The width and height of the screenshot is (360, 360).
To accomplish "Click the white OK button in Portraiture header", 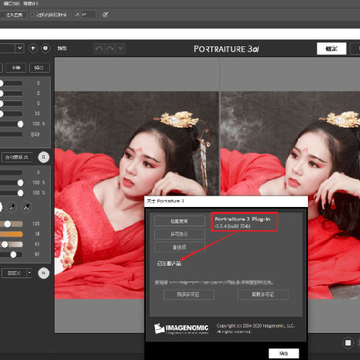I will tap(331, 49).
